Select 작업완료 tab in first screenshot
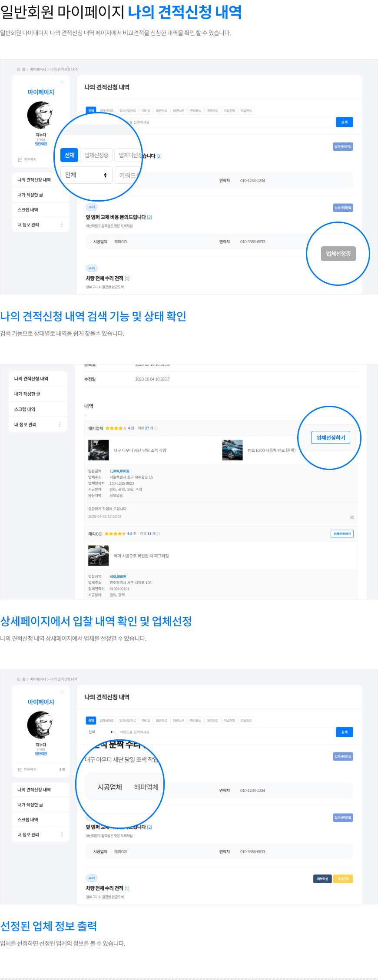Viewport: 378px width, 980px height. coord(246,111)
